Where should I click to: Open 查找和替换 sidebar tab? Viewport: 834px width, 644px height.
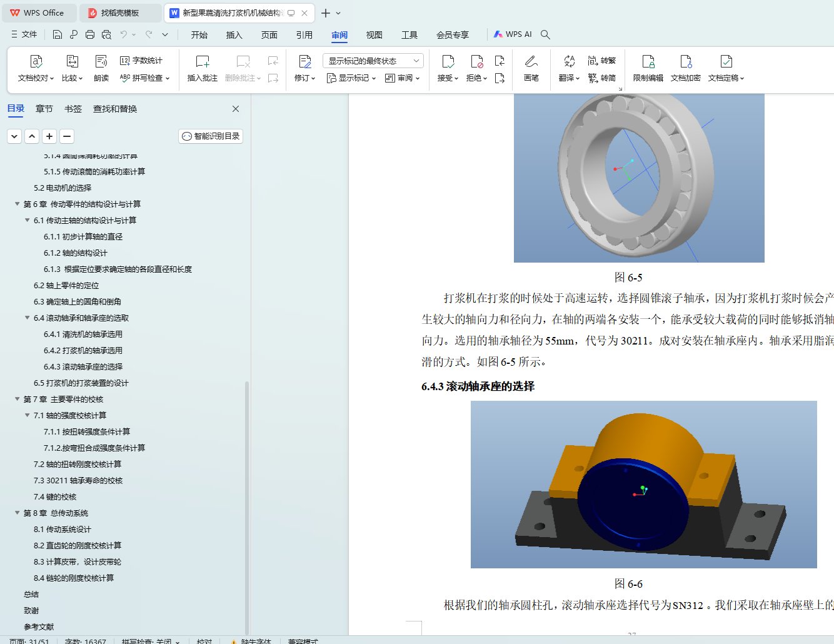[115, 109]
